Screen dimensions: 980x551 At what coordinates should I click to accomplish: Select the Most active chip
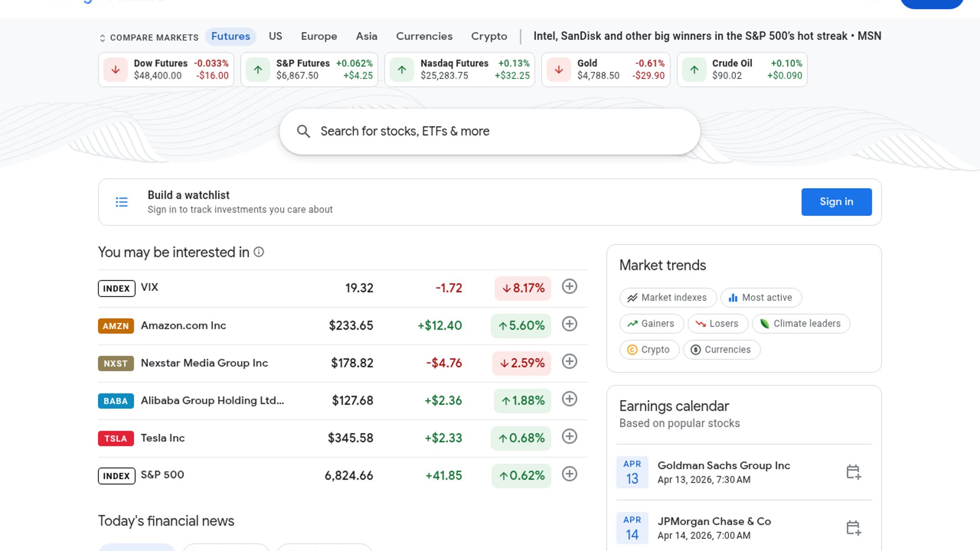pyautogui.click(x=761, y=297)
